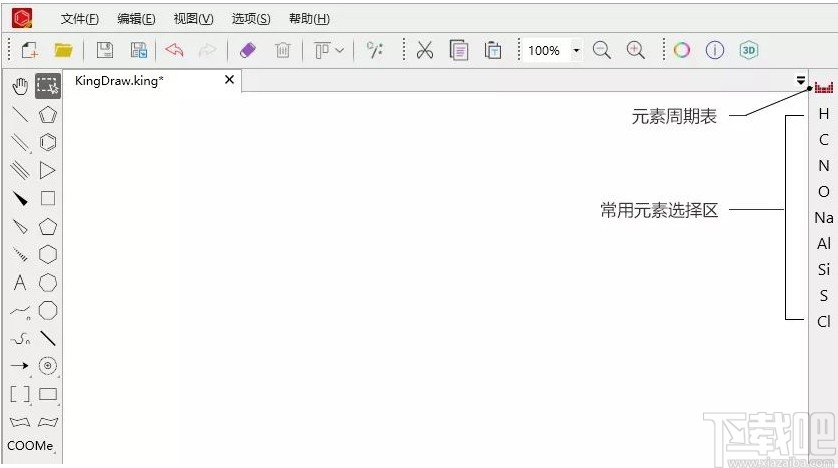Choose the reaction arrow tool
Image resolution: width=838 pixels, height=468 pixels.
20,366
